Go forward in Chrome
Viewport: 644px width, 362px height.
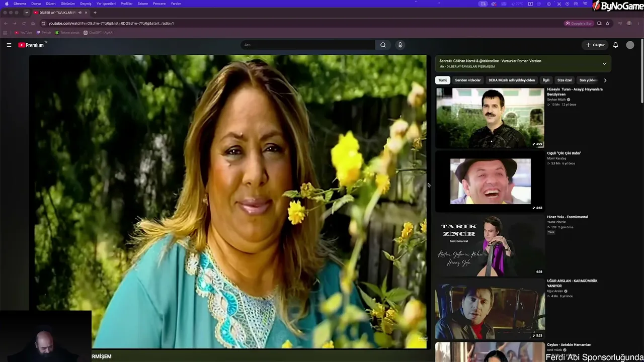pyautogui.click(x=15, y=23)
